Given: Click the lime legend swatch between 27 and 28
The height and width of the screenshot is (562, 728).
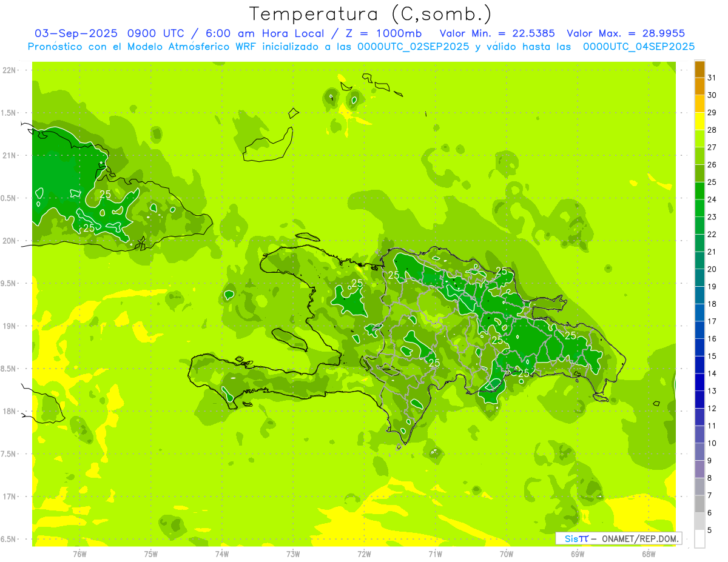Looking at the screenshot, I should (699, 139).
